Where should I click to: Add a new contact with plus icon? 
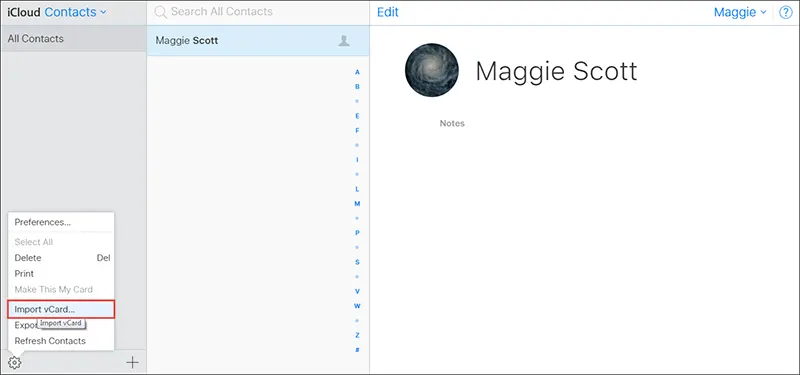click(132, 363)
